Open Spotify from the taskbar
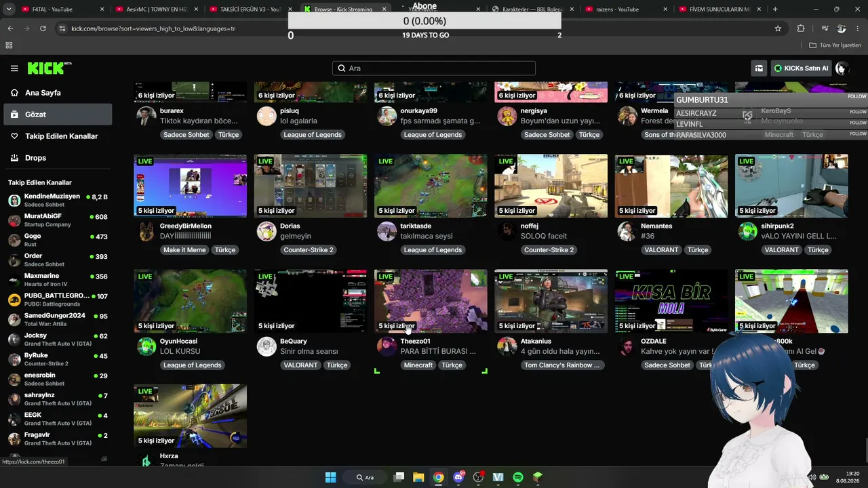The image size is (868, 488). (x=518, y=477)
